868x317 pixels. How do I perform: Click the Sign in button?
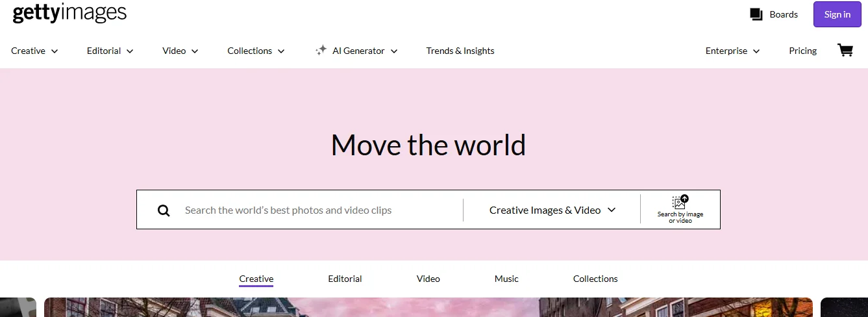click(x=837, y=14)
